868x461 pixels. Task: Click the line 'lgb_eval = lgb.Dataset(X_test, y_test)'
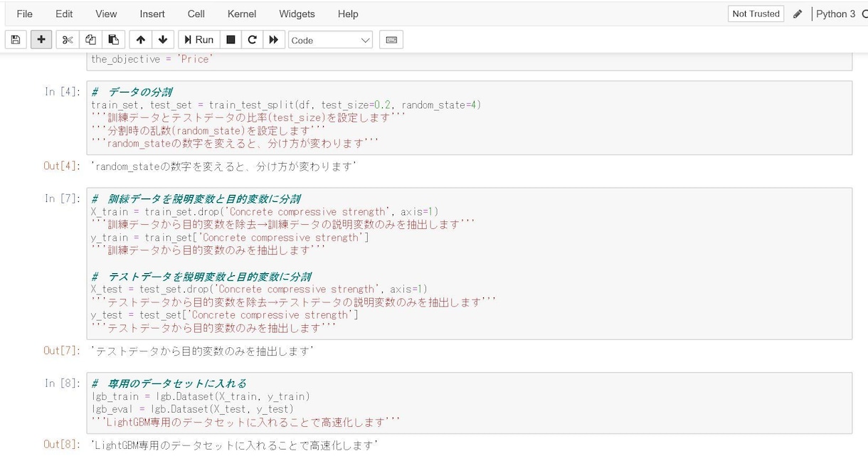[192, 409]
